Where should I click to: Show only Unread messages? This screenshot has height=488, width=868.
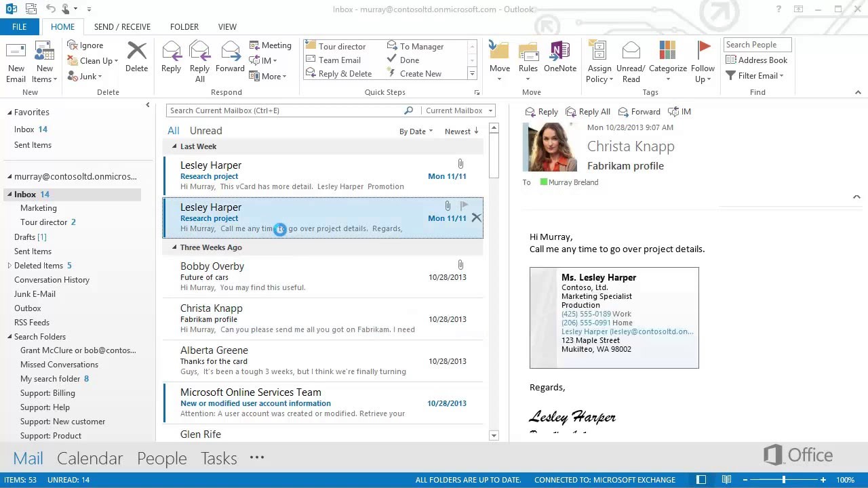(x=205, y=131)
